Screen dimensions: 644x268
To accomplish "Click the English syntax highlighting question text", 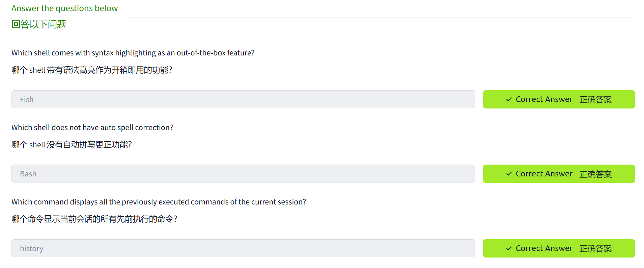I will (x=133, y=53).
